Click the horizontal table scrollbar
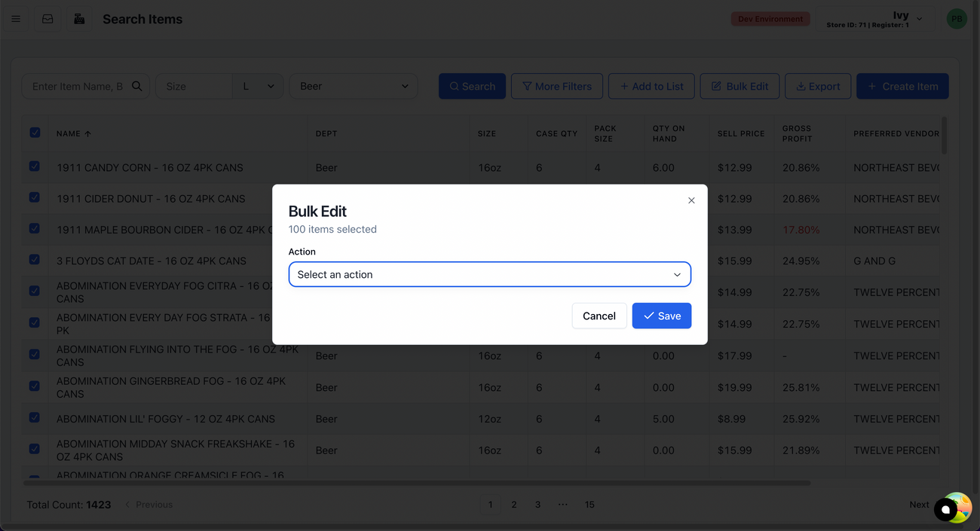The image size is (980, 531). click(x=415, y=483)
